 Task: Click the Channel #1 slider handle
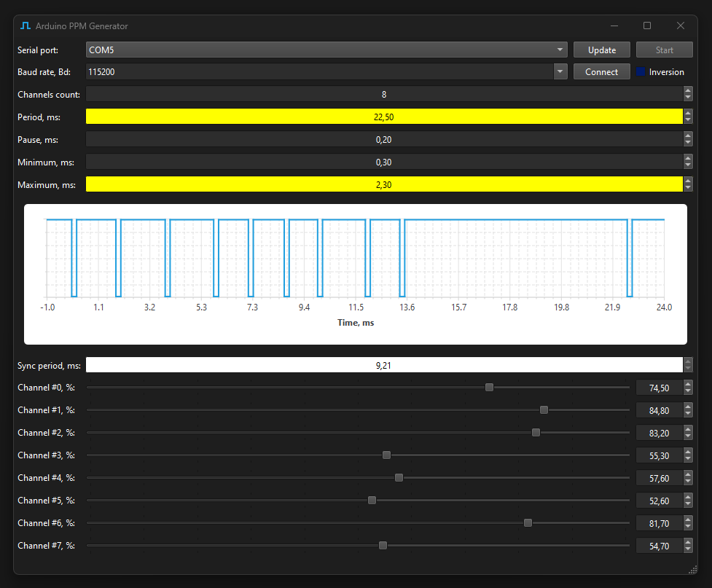(544, 410)
